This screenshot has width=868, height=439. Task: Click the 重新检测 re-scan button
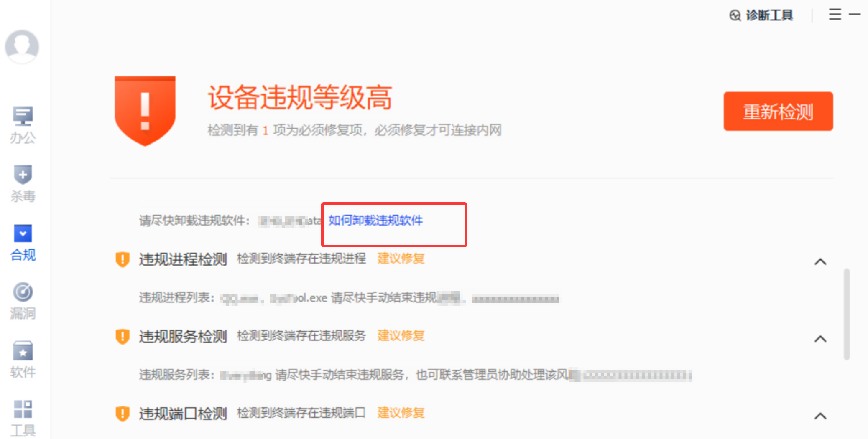point(778,112)
